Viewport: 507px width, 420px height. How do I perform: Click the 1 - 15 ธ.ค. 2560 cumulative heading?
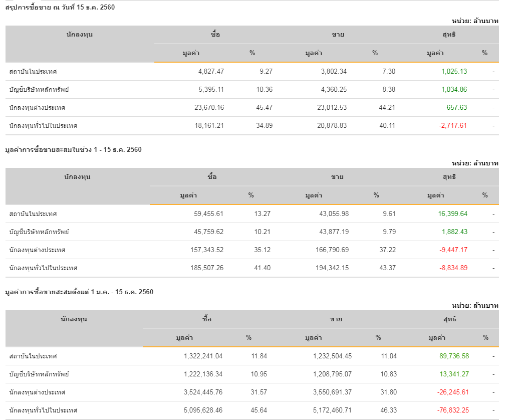[73, 150]
